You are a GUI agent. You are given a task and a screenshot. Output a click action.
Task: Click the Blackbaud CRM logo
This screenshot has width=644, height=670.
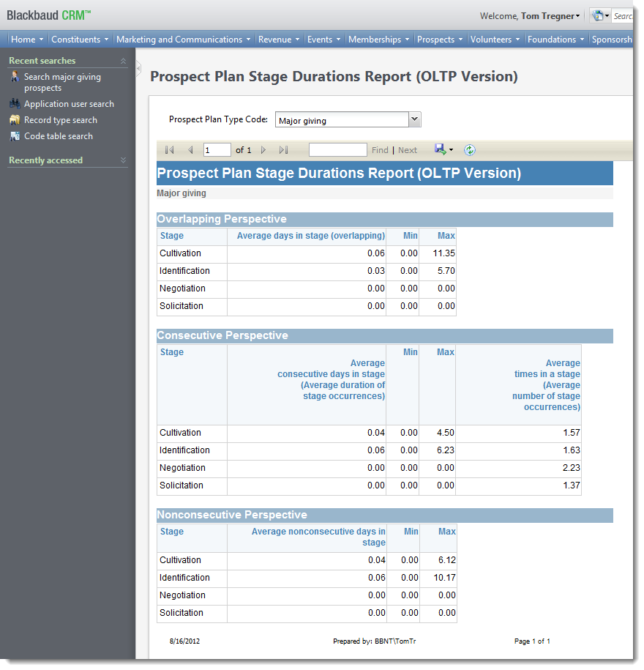coord(49,15)
